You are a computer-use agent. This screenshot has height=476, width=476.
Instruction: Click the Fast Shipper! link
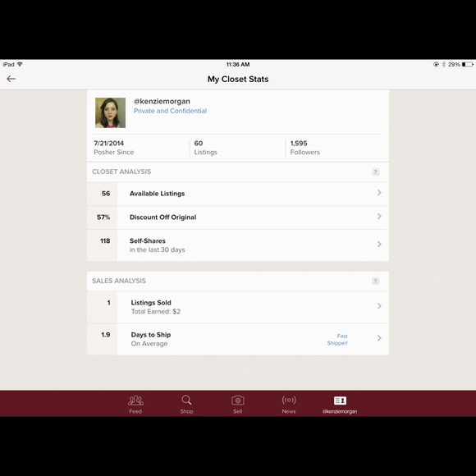tap(337, 340)
